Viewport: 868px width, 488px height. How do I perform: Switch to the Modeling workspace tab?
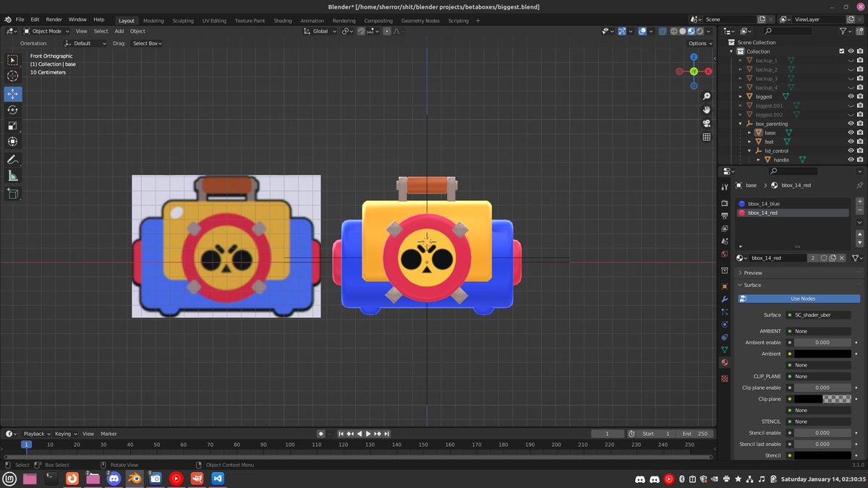[153, 20]
